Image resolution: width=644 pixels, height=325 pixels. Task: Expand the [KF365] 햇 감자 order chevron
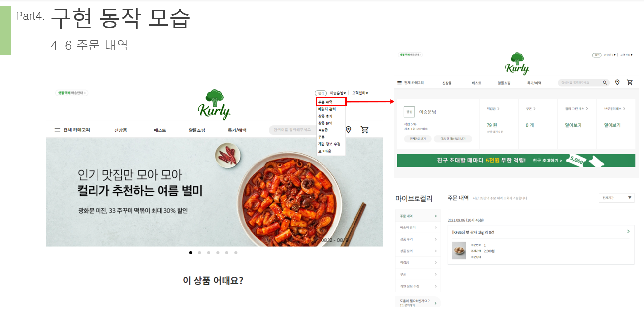pyautogui.click(x=628, y=231)
